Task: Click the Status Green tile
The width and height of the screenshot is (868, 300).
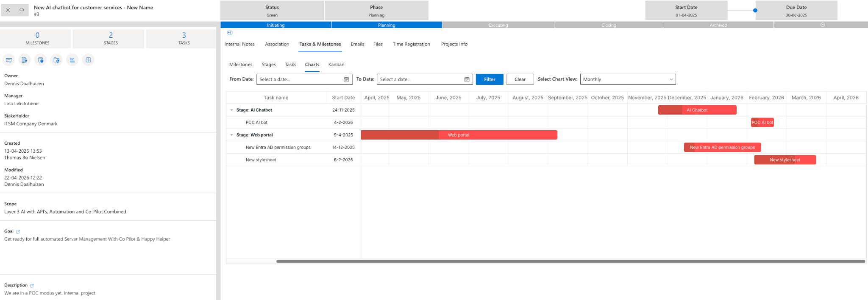Action: tap(272, 11)
